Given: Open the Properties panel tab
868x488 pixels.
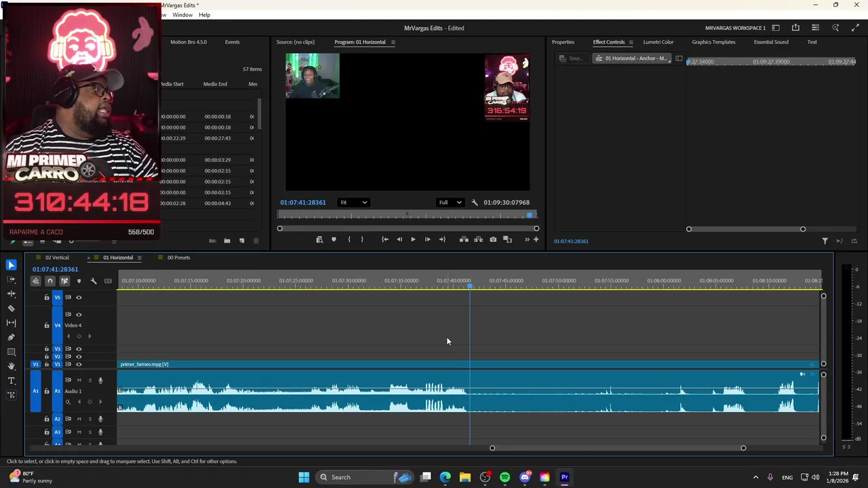Looking at the screenshot, I should 563,42.
